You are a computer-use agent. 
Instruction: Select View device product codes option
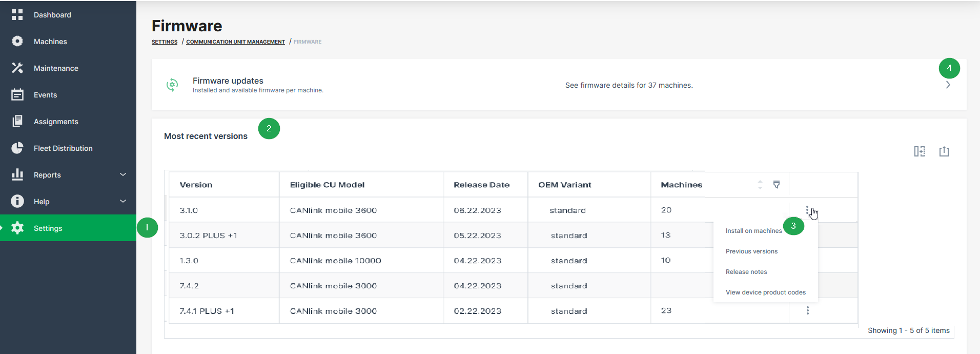(765, 292)
